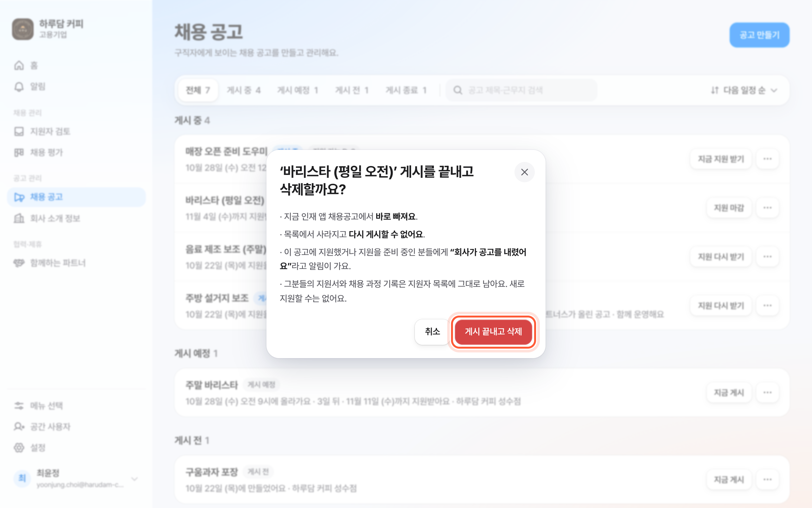Click 지원 다시 받기 for 주방 설거지 보조

[x=721, y=305]
